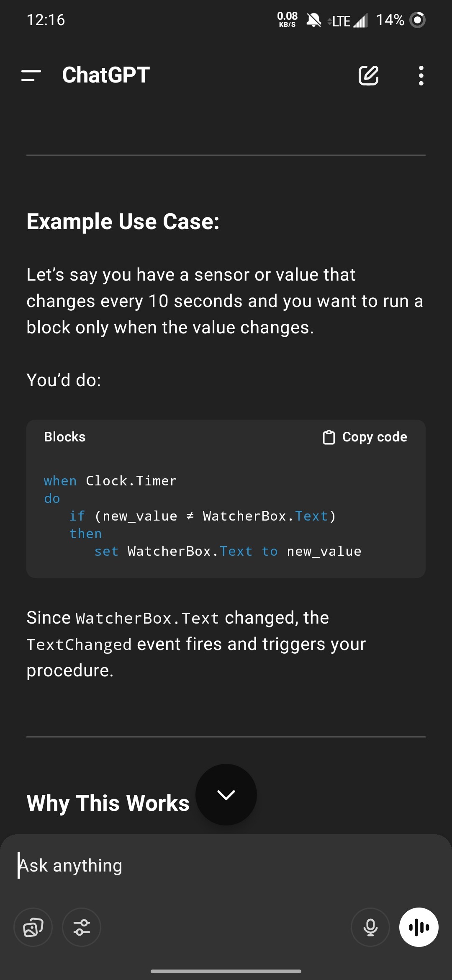Tap the muted notifications bell in status bar

pos(313,20)
